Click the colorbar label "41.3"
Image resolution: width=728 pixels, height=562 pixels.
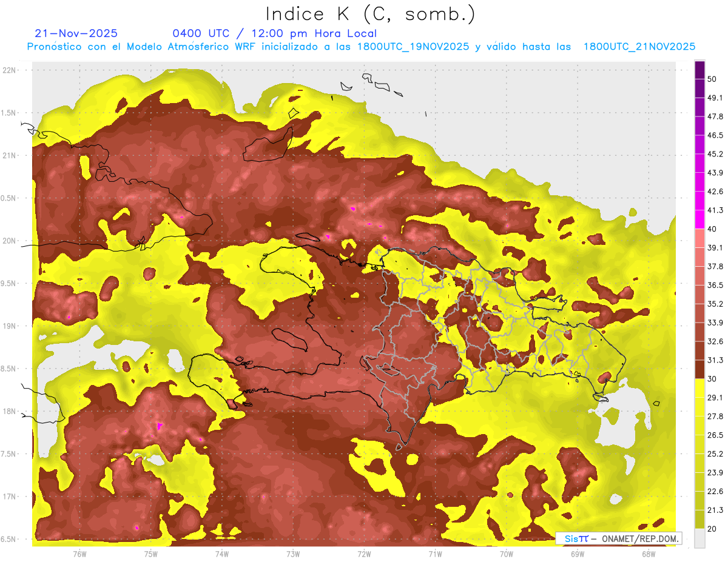click(715, 210)
